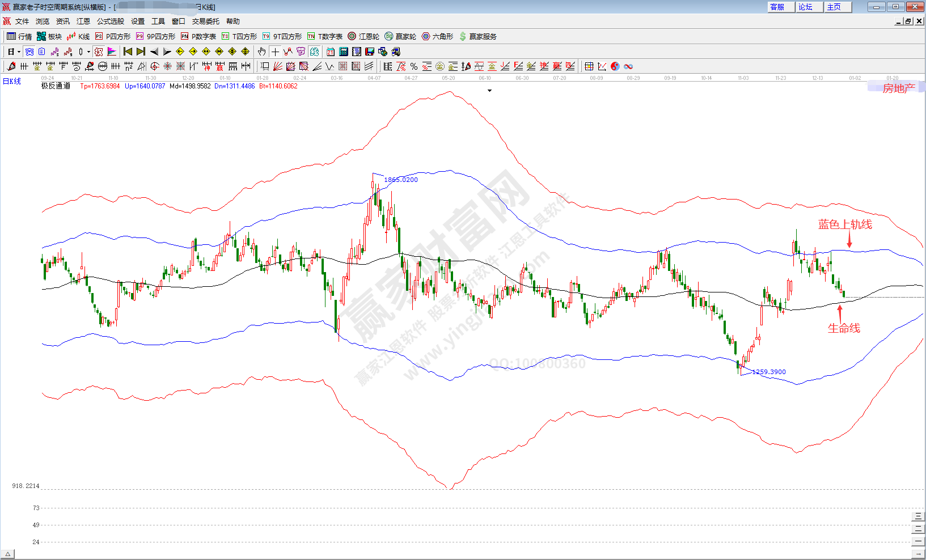Click the yin-yang taiji icon
The image size is (926, 560).
tap(615, 66)
